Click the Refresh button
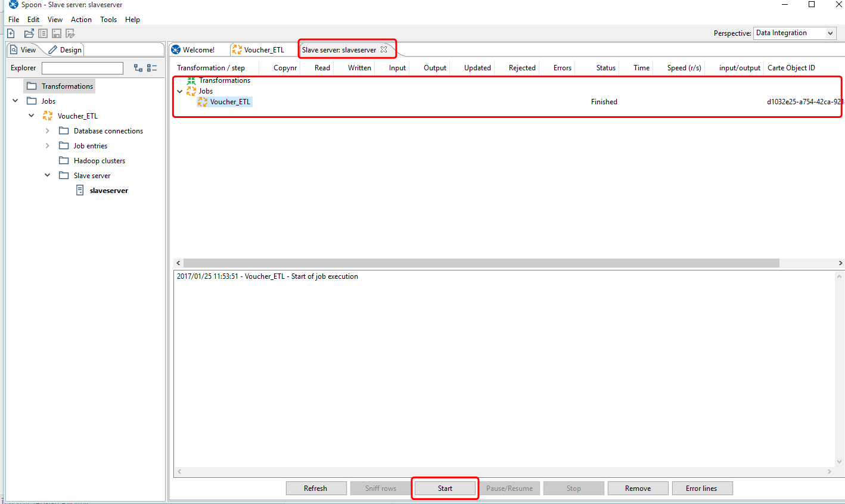This screenshot has height=504, width=845. tap(316, 489)
